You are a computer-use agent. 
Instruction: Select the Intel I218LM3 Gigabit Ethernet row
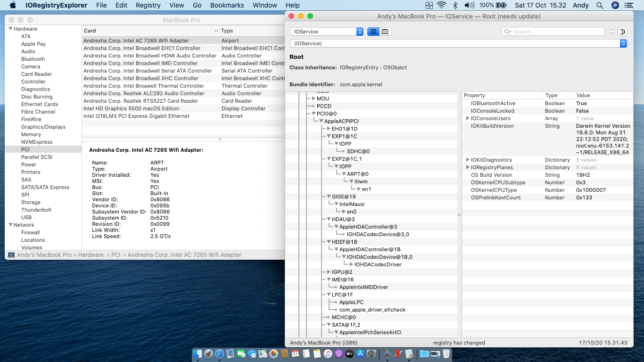click(183, 116)
